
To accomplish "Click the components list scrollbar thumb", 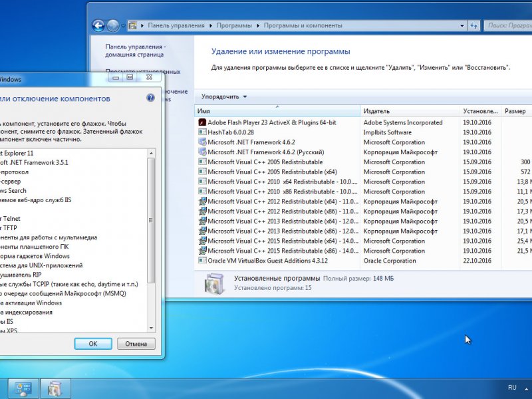I will click(152, 221).
